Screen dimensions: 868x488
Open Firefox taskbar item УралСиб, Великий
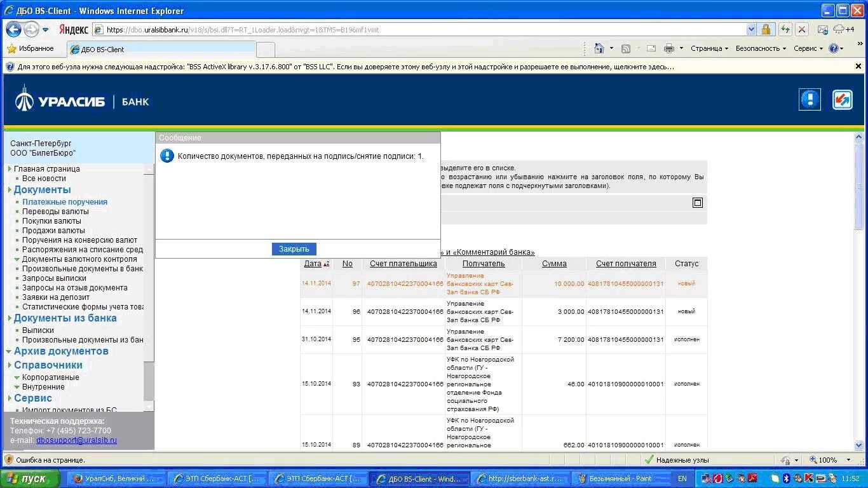click(x=115, y=478)
